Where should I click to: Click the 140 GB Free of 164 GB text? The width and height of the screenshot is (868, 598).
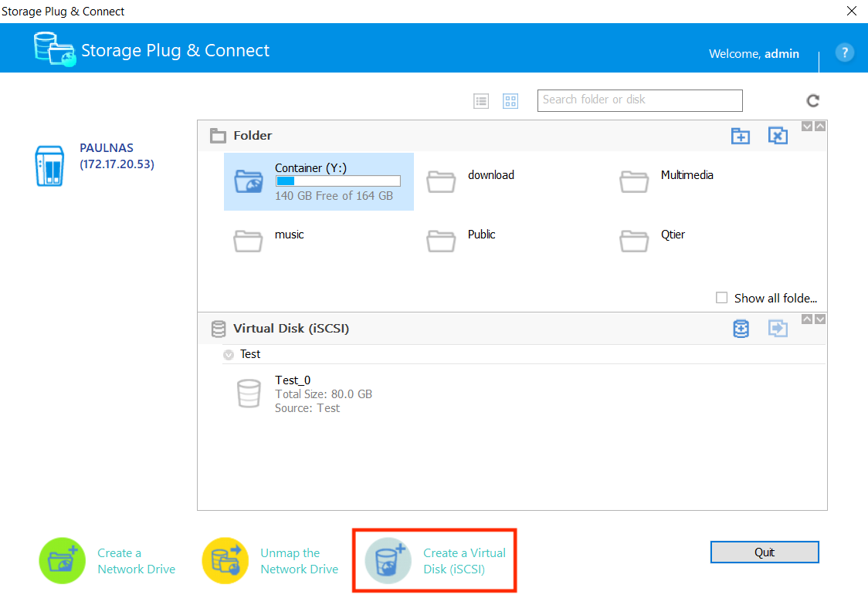(x=334, y=196)
